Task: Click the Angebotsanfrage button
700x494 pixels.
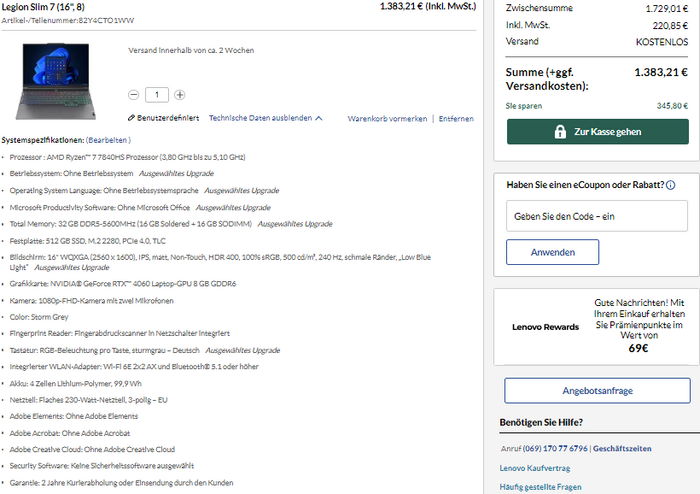Action: (x=597, y=390)
